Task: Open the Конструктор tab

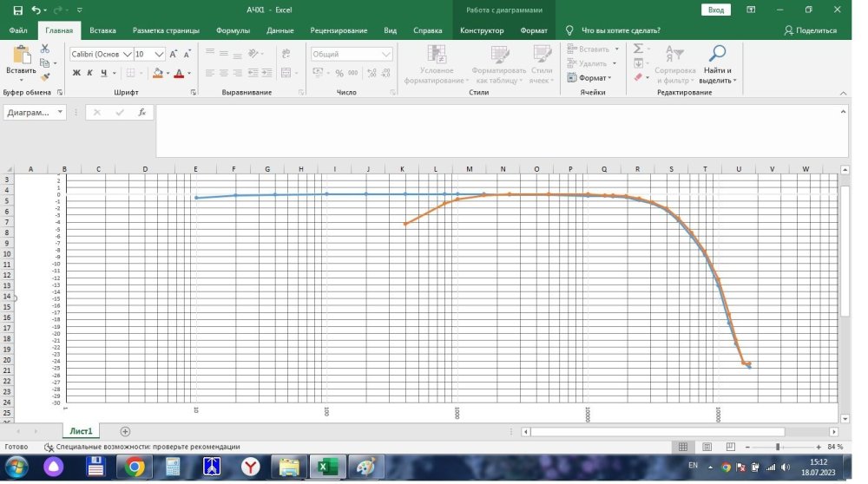Action: pos(482,30)
